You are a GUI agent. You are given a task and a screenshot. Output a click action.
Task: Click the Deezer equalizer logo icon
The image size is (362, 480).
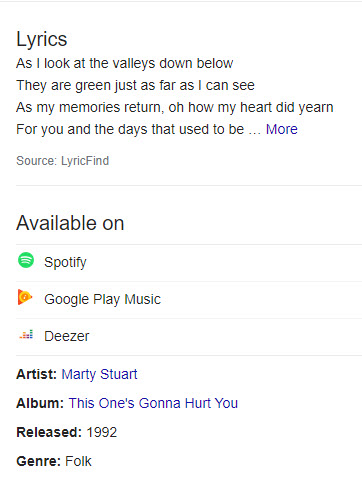click(x=26, y=334)
